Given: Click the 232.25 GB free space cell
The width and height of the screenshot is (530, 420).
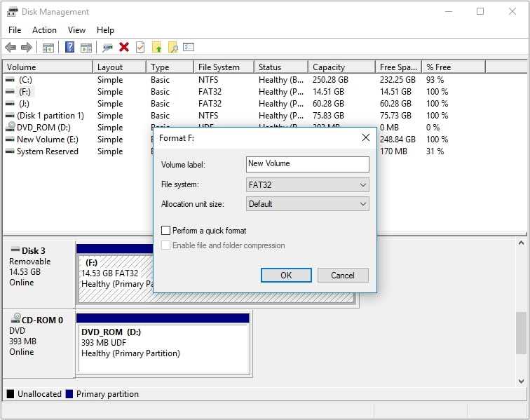Looking at the screenshot, I should (x=397, y=80).
